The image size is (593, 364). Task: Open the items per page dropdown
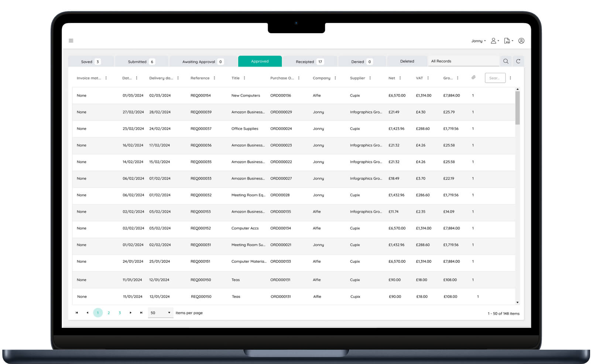point(161,313)
